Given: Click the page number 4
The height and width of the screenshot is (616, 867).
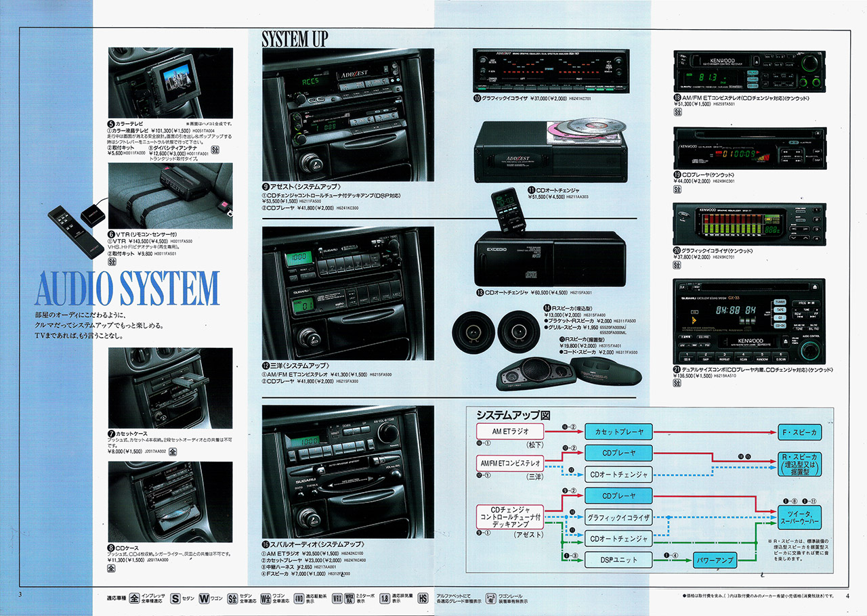Looking at the screenshot, I should pyautogui.click(x=847, y=596).
